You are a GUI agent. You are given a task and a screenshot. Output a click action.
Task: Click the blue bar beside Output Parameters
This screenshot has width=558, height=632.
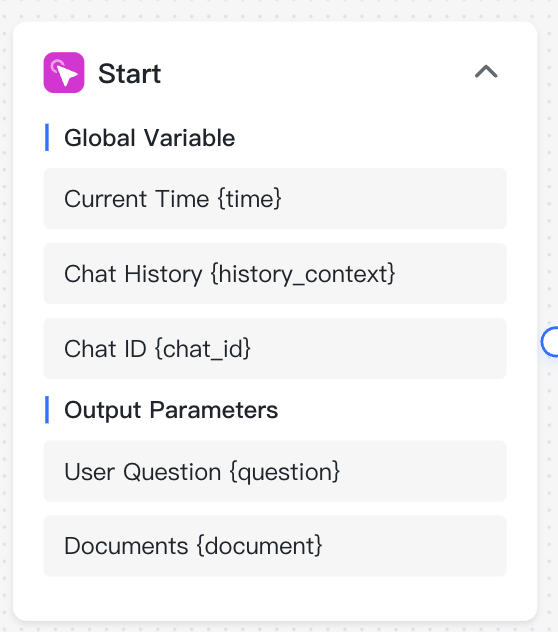47,410
